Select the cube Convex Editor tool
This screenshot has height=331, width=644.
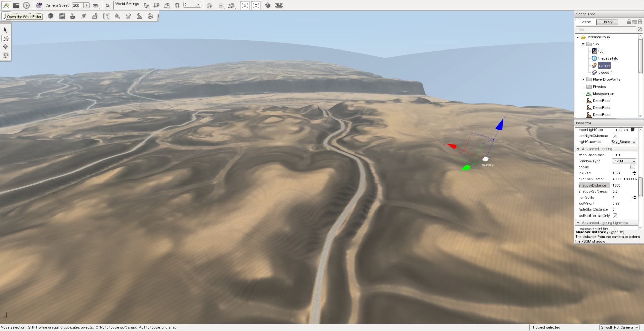[x=50, y=16]
